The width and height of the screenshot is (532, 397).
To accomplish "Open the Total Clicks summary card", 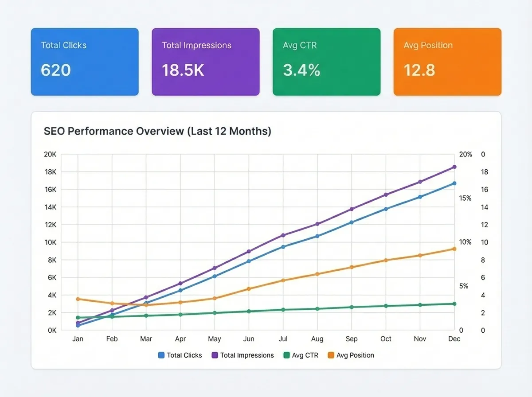I will coord(84,62).
